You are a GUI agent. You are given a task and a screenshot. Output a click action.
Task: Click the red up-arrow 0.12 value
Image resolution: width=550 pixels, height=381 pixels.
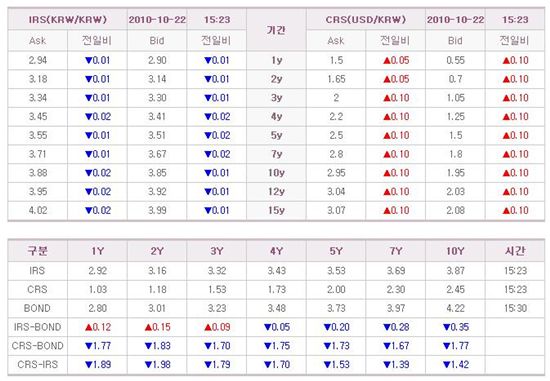click(98, 327)
